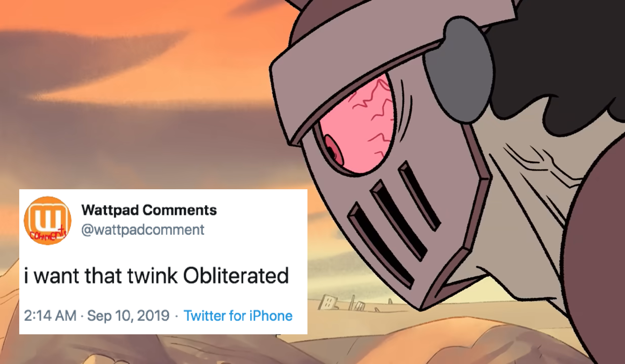Click the middle helmet vent slit
Viewport: 625px width, 364px height.
[399, 219]
